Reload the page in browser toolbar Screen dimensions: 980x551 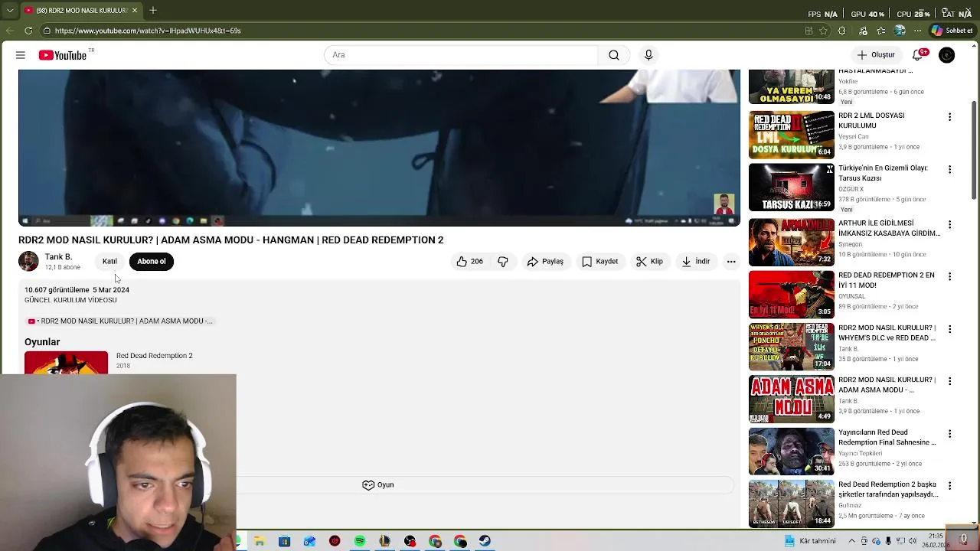pyautogui.click(x=28, y=31)
